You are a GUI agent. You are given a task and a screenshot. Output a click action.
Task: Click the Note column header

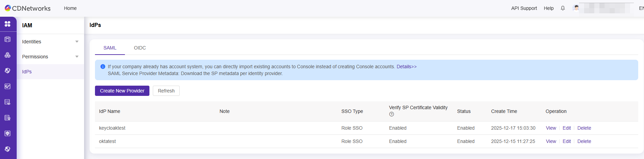tap(225, 111)
